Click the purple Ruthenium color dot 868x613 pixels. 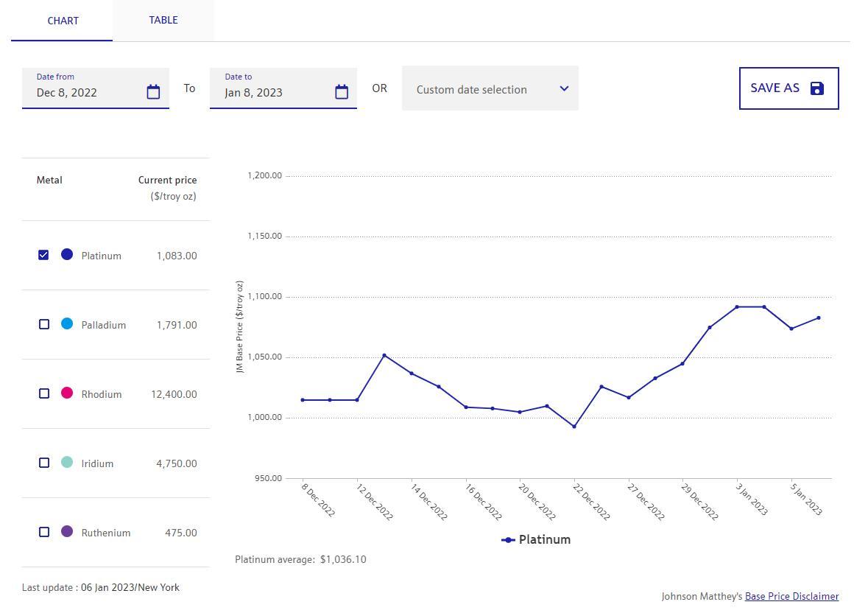pyautogui.click(x=67, y=531)
